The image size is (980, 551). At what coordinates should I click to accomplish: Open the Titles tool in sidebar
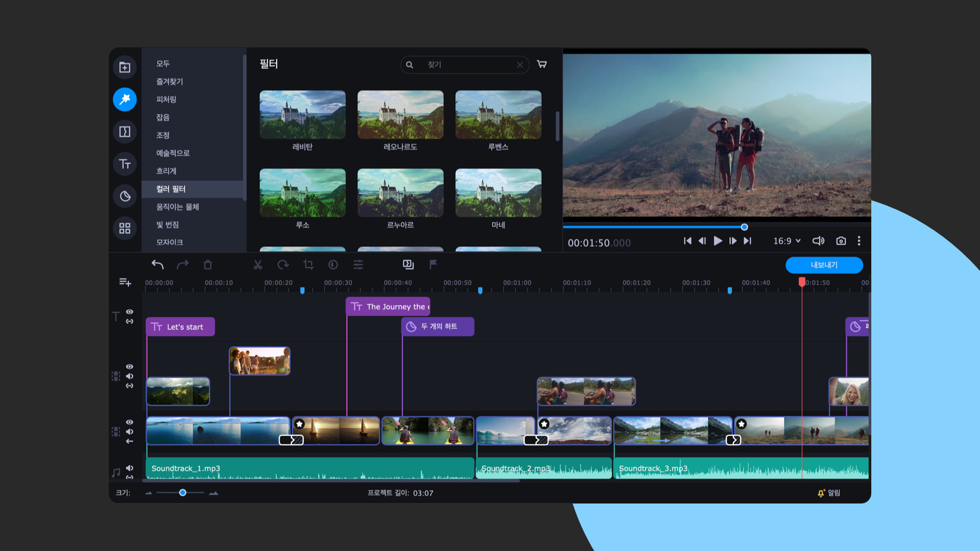pyautogui.click(x=125, y=164)
